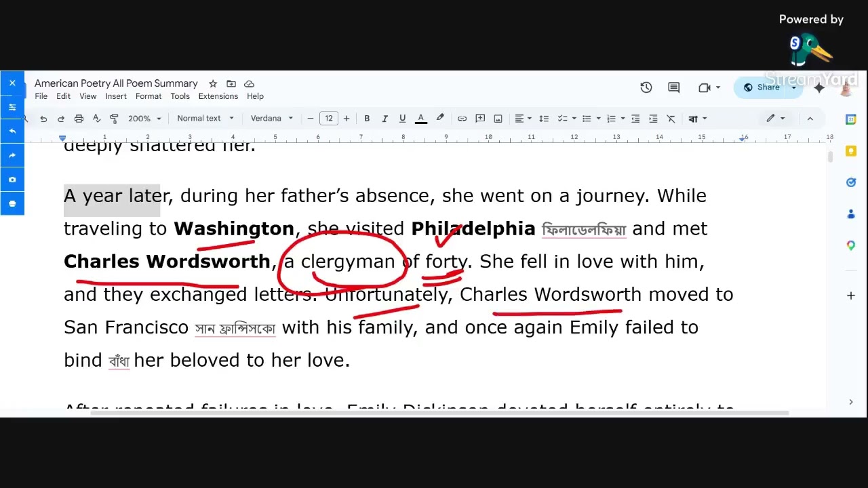Close the blue recorder sidebar with X
The width and height of the screenshot is (868, 488).
click(12, 83)
